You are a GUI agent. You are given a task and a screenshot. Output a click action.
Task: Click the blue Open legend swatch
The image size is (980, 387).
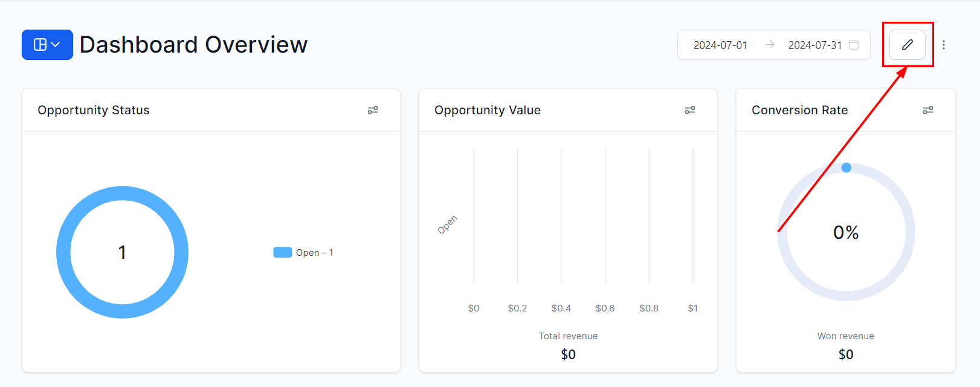[283, 252]
